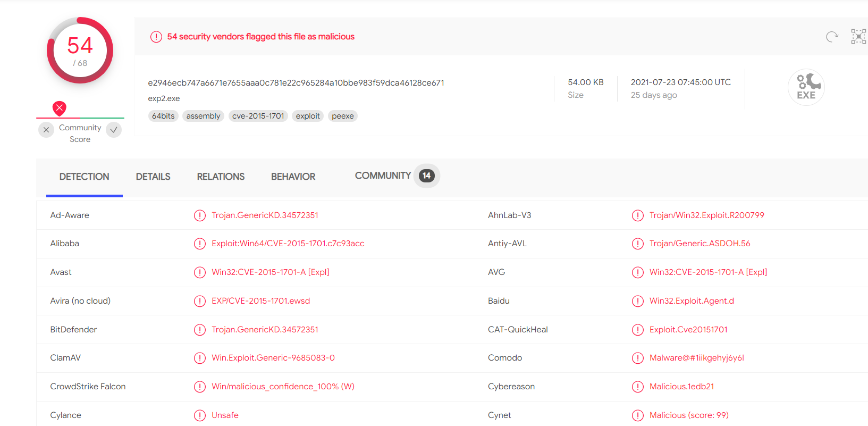Click EXP/CVE-2015-1701.ewsd result
Viewport: 868px width, 426px height.
(x=261, y=301)
